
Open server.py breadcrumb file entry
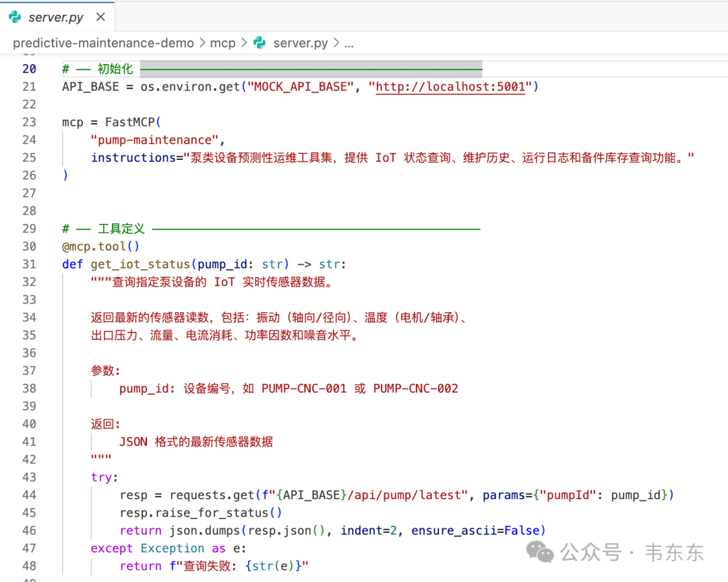click(301, 43)
